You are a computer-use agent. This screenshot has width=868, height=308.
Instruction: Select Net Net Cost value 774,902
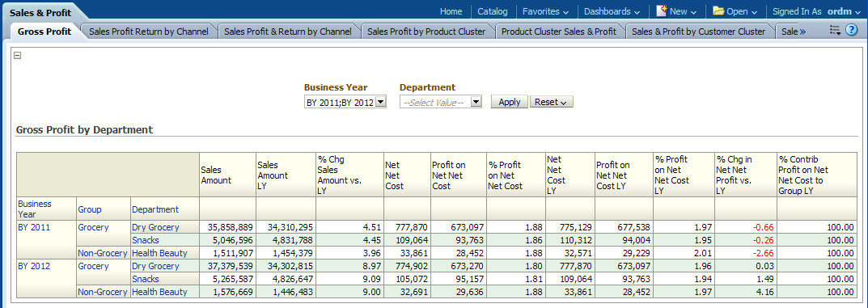click(x=409, y=266)
